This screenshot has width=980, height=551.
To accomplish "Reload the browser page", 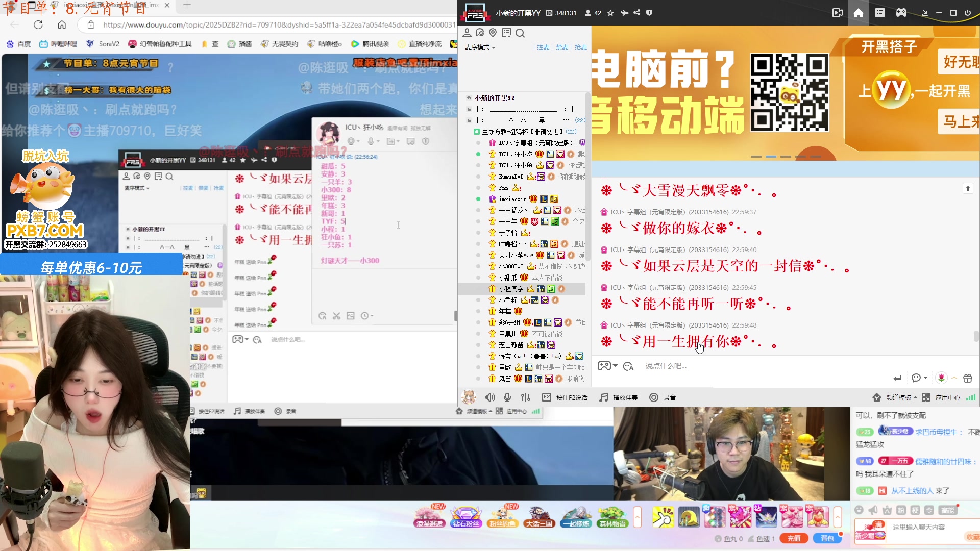I will tap(38, 24).
